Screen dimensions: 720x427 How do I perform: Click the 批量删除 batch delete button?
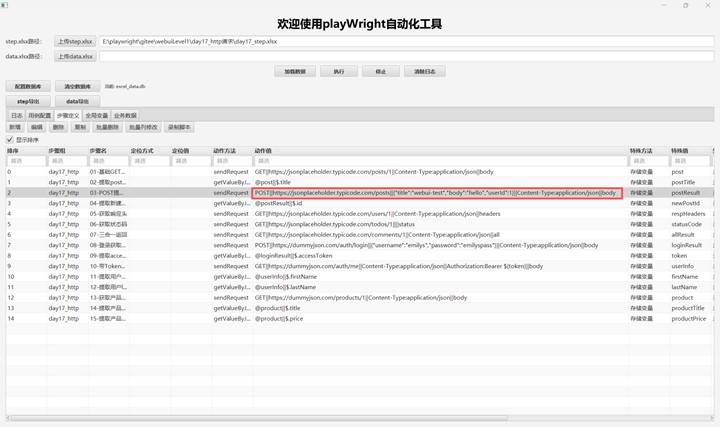point(107,127)
